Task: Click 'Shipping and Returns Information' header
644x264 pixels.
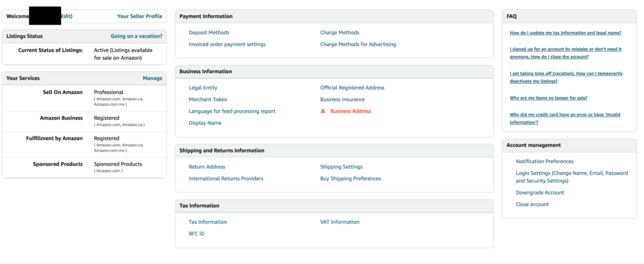Action: coord(222,151)
